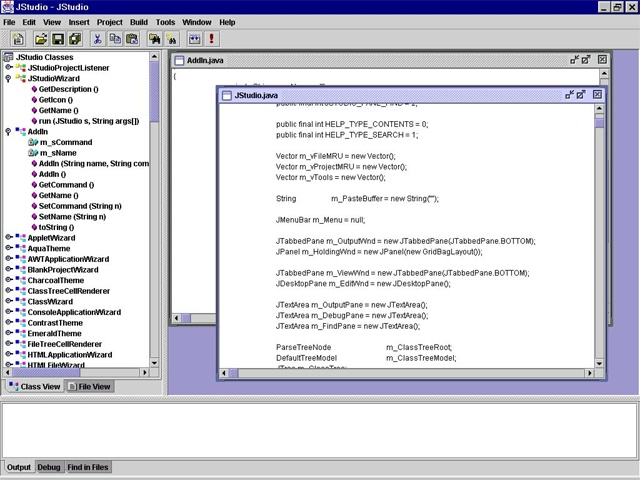Click right arrow of class tree horizontal scrollbar
The height and width of the screenshot is (480, 640).
[x=144, y=372]
